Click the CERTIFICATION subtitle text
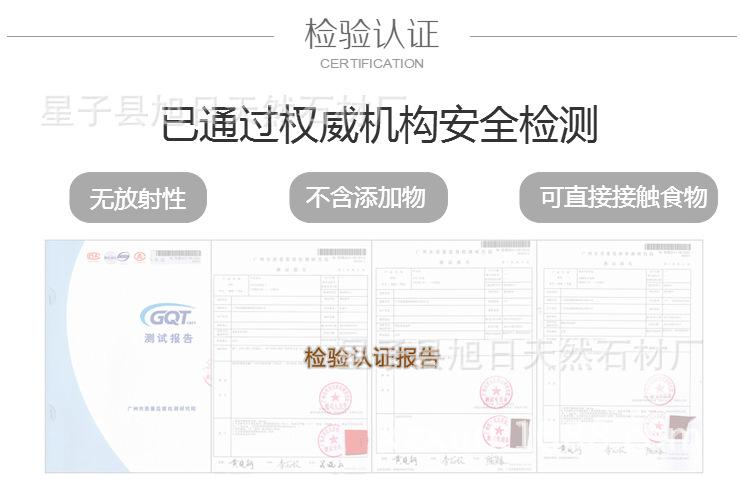Viewport: 741px width, 488px height. tap(371, 63)
